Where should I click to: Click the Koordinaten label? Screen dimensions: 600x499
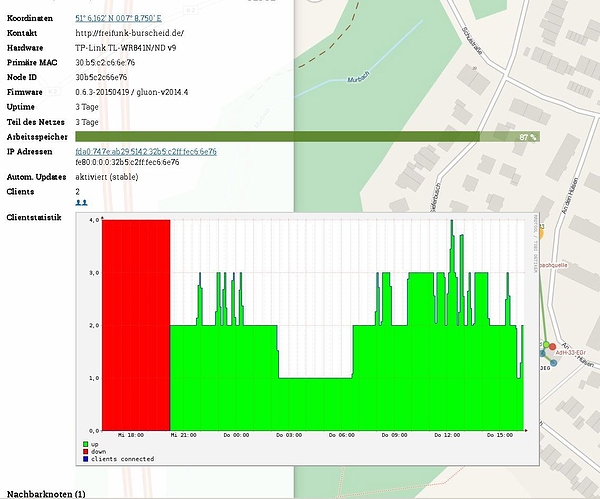click(x=30, y=18)
